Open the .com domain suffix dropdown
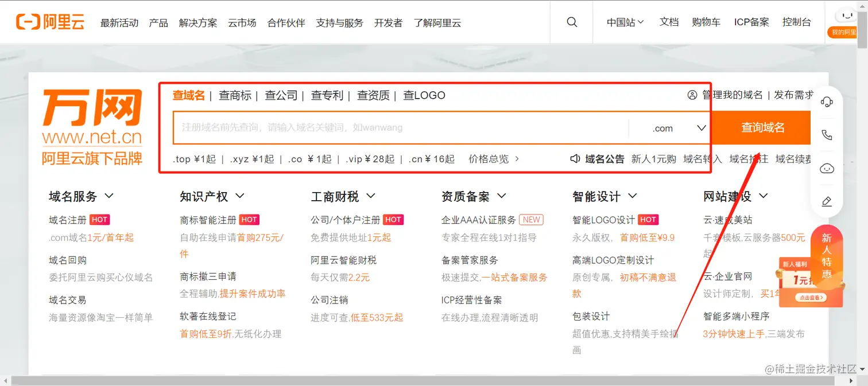 coord(671,128)
